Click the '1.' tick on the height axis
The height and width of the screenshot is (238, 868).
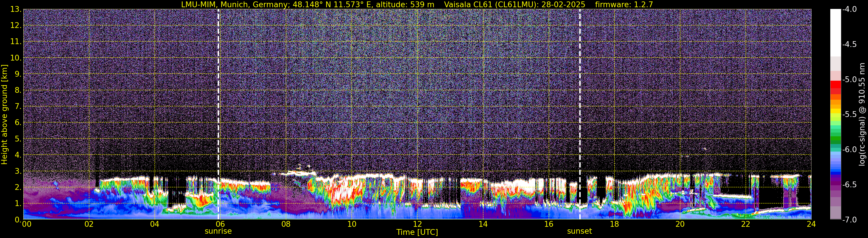tap(18, 204)
